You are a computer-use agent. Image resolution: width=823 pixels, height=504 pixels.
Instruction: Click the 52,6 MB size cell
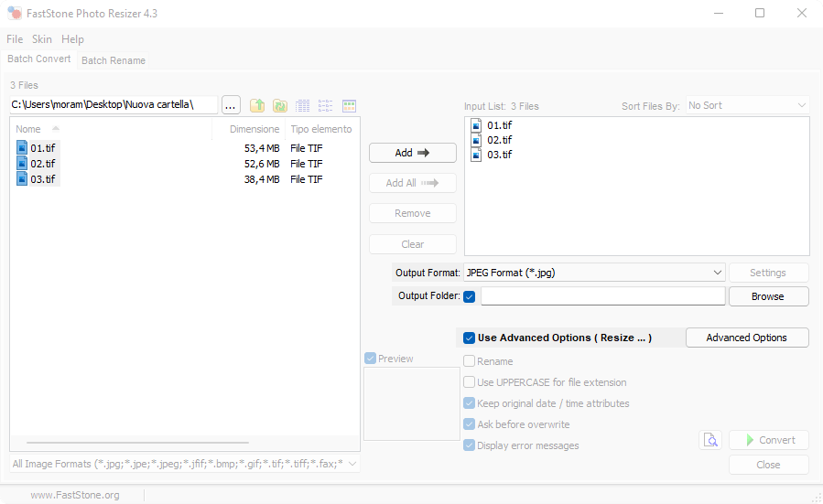262,164
